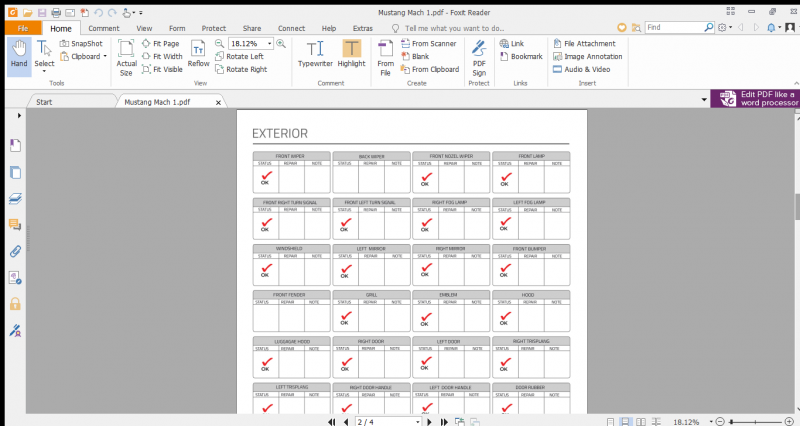Image resolution: width=800 pixels, height=426 pixels.
Task: Click the zoom slider in the status bar
Action: (x=757, y=422)
